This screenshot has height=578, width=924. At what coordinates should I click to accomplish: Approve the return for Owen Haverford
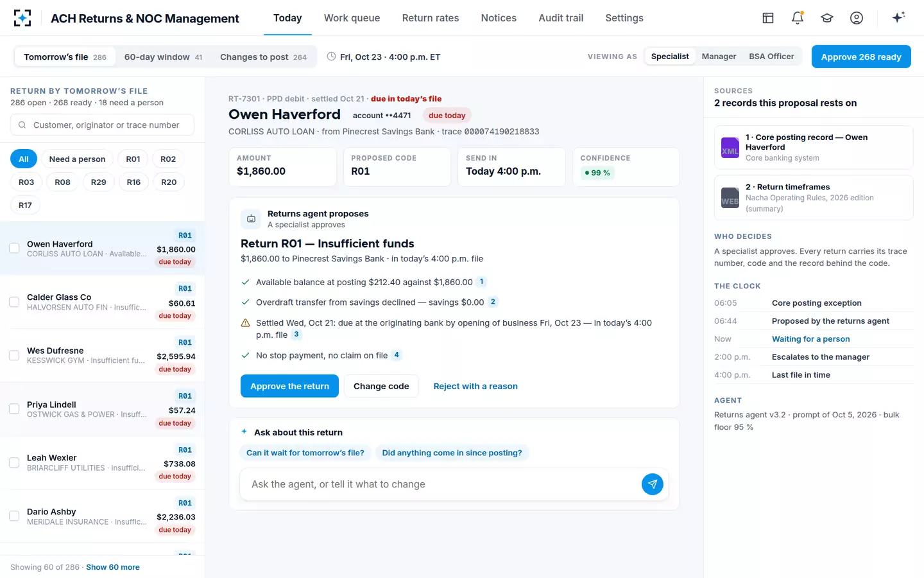289,386
